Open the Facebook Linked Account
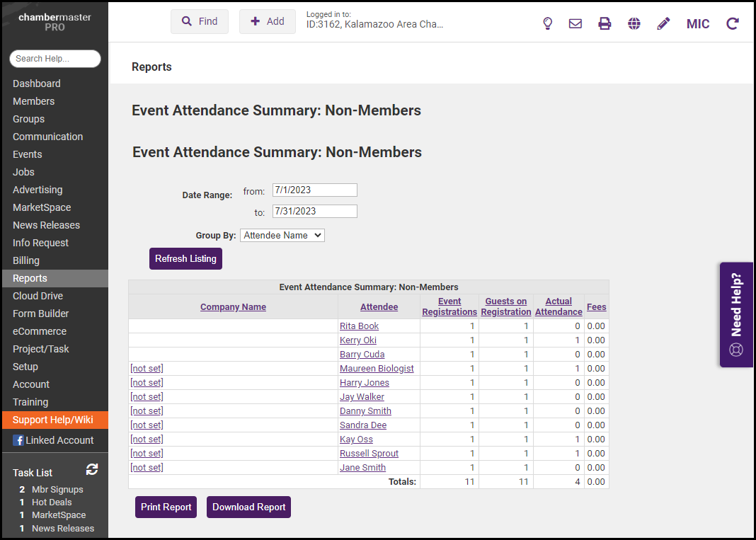756x540 pixels. pos(53,440)
